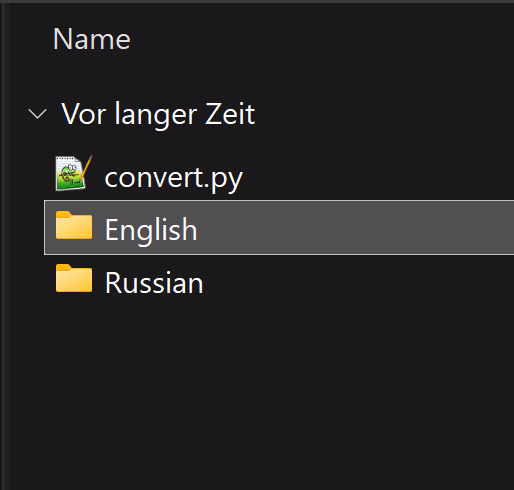
Task: Click the pane divider on the left edge
Action: [3, 245]
